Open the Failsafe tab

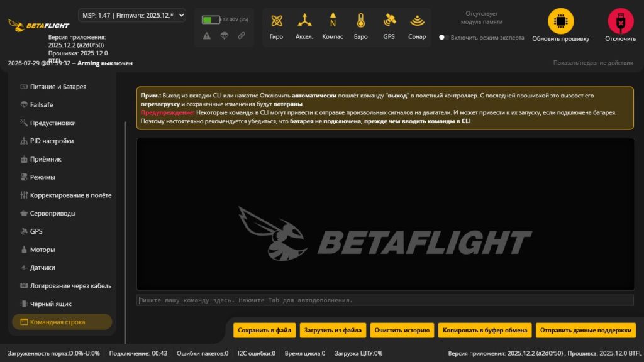pos(62,105)
